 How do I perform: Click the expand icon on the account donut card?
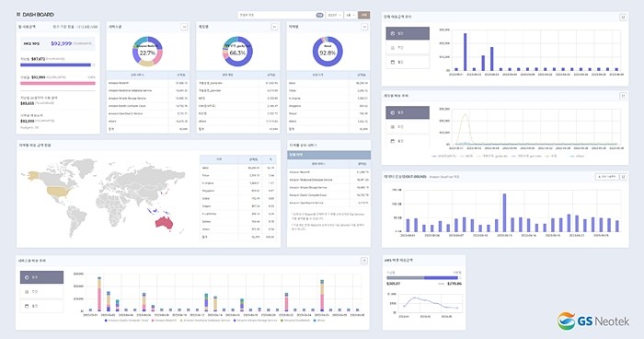[x=274, y=27]
